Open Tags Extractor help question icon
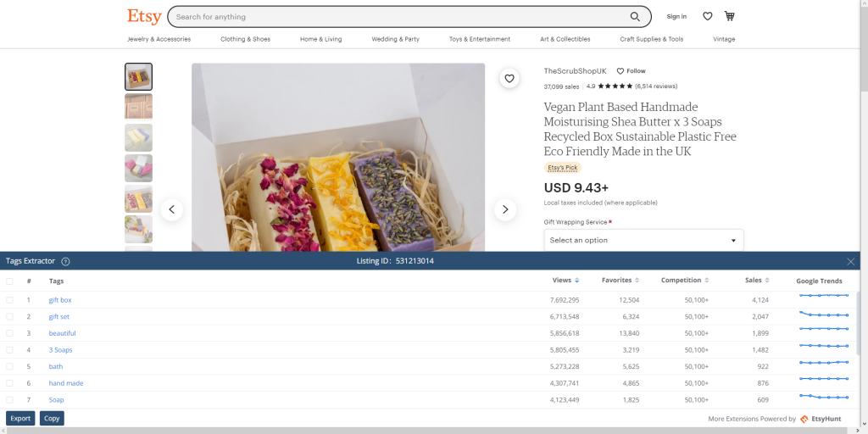The width and height of the screenshot is (868, 434). (x=65, y=262)
